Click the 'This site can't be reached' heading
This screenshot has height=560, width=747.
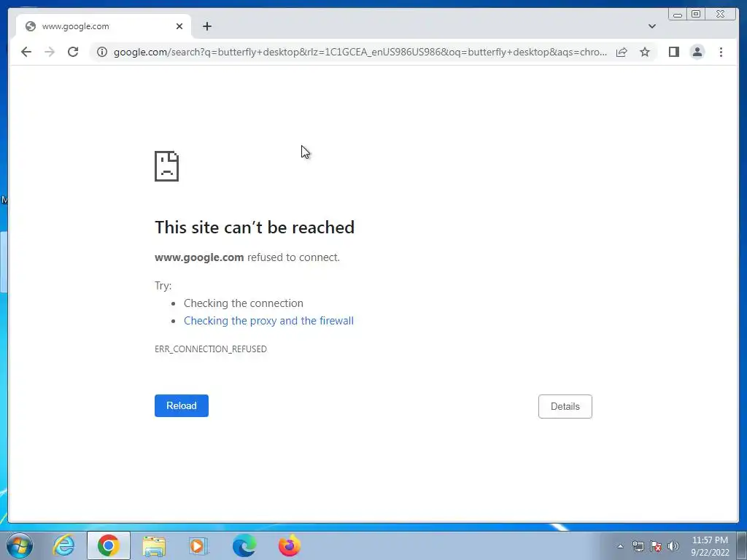[x=255, y=227]
